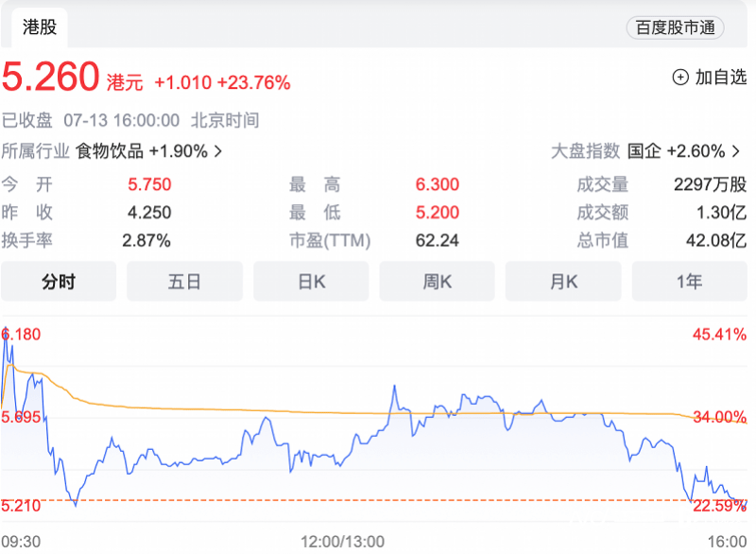Click the 09:30 opening time marker
Image resolution: width=756 pixels, height=554 pixels.
pyautogui.click(x=20, y=541)
